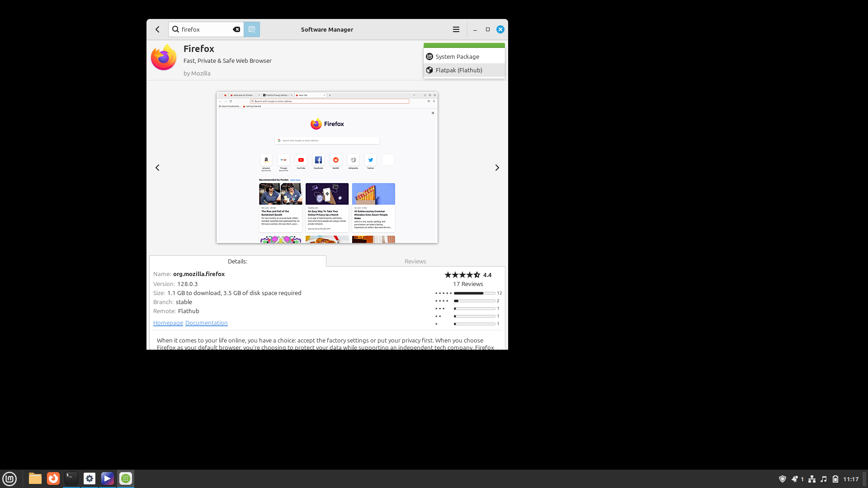
Task: Open network tray icon
Action: (812, 479)
